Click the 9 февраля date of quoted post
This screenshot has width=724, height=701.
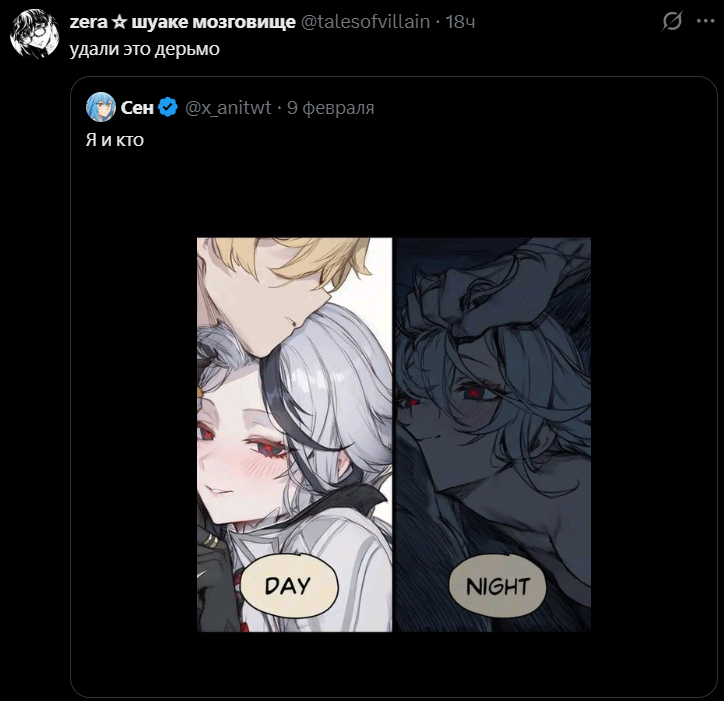coord(331,108)
